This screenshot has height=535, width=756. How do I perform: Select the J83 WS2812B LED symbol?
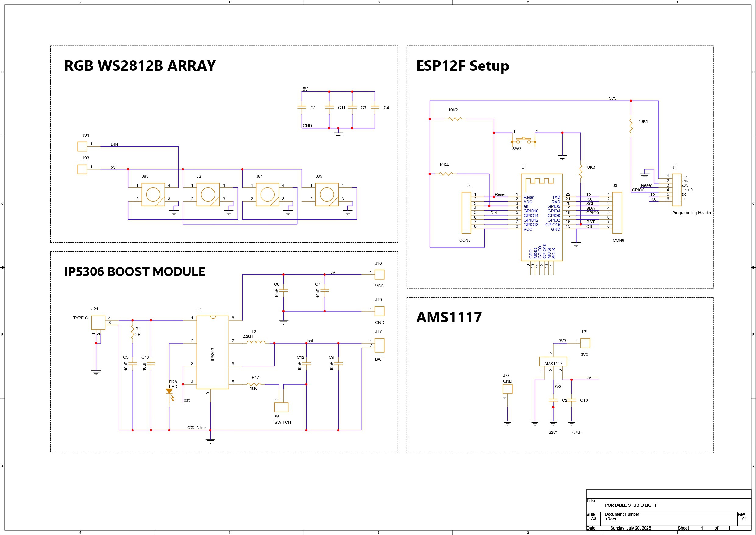pyautogui.click(x=153, y=194)
